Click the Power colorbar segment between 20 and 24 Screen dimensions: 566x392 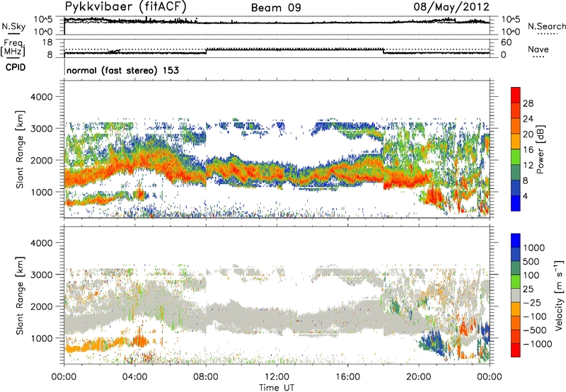[516, 126]
